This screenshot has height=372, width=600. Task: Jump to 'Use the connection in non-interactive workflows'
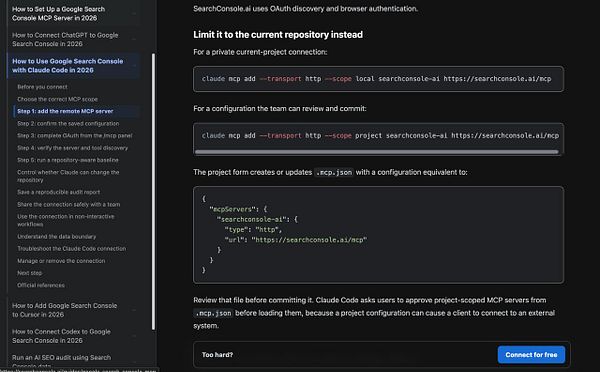tap(66, 220)
